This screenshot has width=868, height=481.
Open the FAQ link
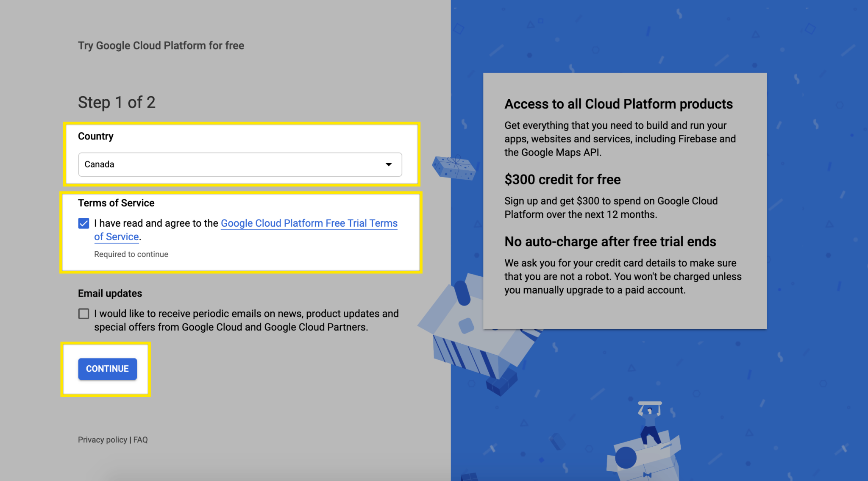pyautogui.click(x=141, y=440)
